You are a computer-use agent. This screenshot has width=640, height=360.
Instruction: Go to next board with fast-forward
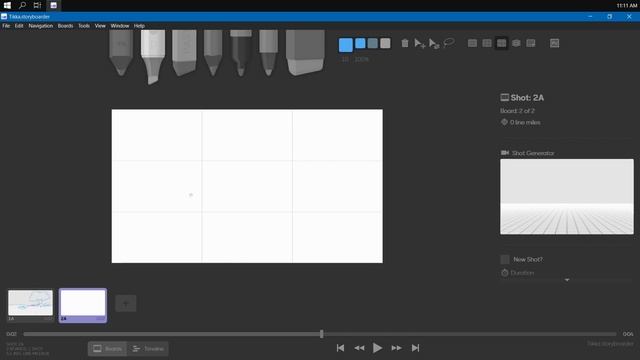396,348
